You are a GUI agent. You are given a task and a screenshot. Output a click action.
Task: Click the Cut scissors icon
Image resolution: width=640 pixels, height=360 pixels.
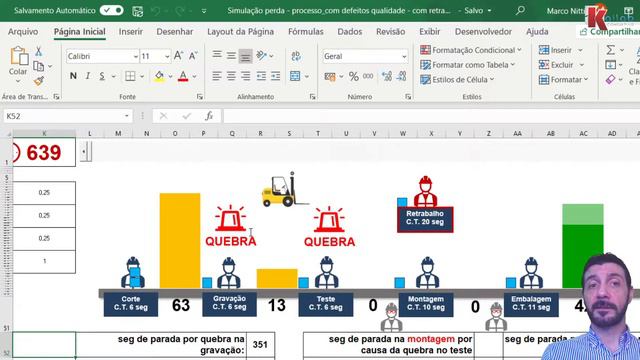[38, 51]
